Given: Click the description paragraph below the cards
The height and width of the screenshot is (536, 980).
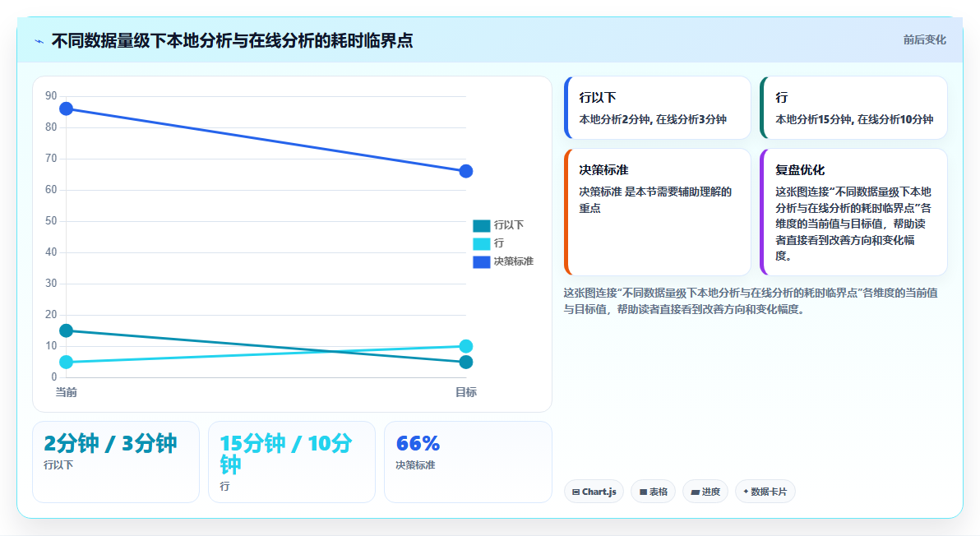Looking at the screenshot, I should point(751,301).
